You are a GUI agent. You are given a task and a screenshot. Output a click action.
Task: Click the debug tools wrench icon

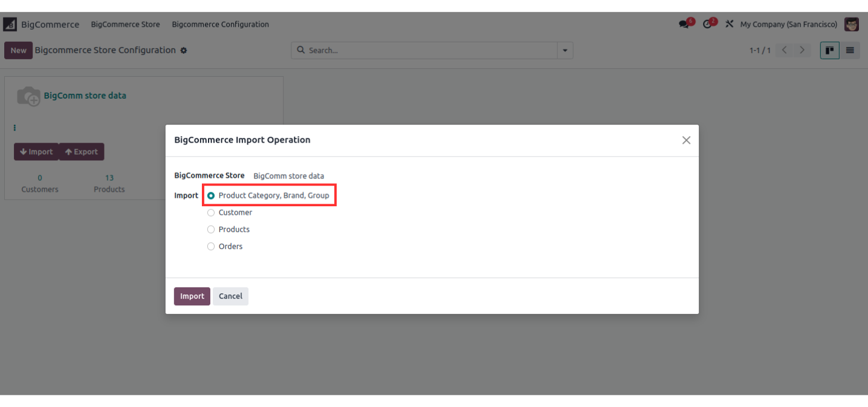tap(729, 24)
